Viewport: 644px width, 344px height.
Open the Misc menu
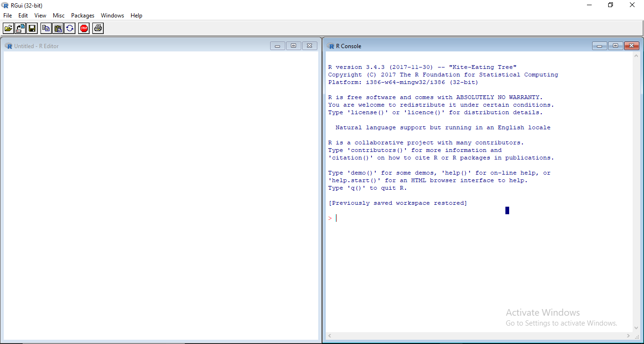point(58,16)
